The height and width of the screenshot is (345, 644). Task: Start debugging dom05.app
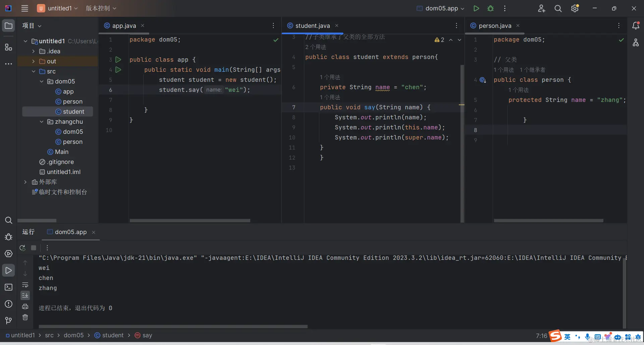[490, 8]
